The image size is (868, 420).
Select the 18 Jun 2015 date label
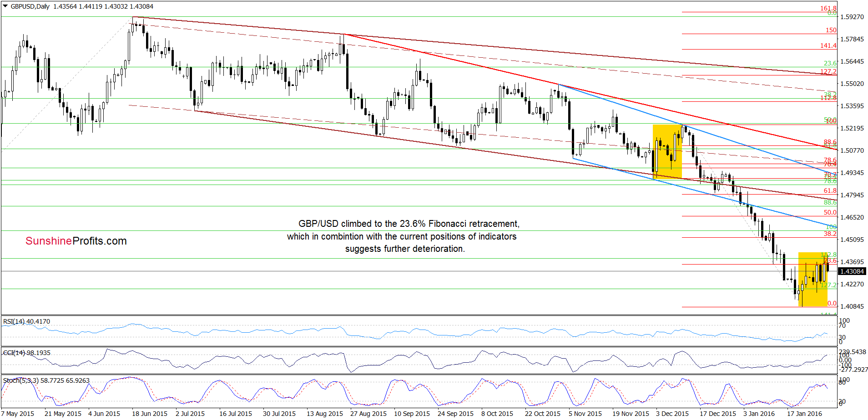(x=150, y=414)
